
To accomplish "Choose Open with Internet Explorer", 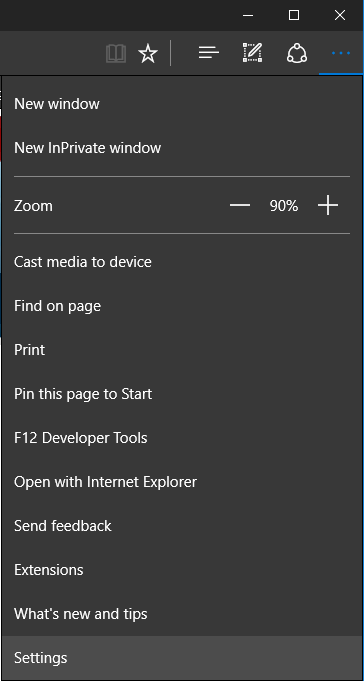I will pos(182,482).
